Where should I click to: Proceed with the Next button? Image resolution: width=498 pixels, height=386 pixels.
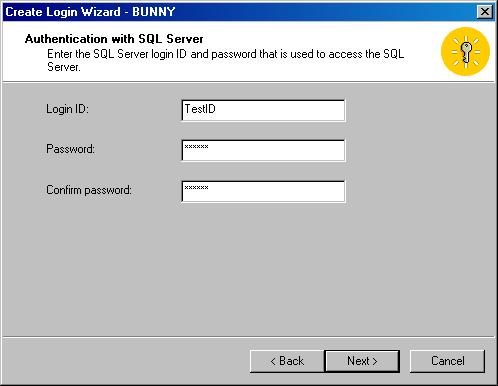(362, 361)
